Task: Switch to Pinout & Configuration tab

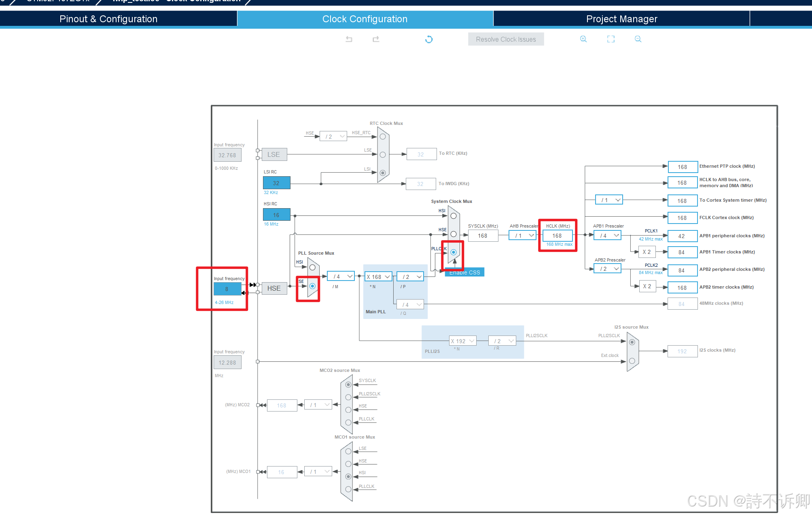Action: tap(108, 19)
